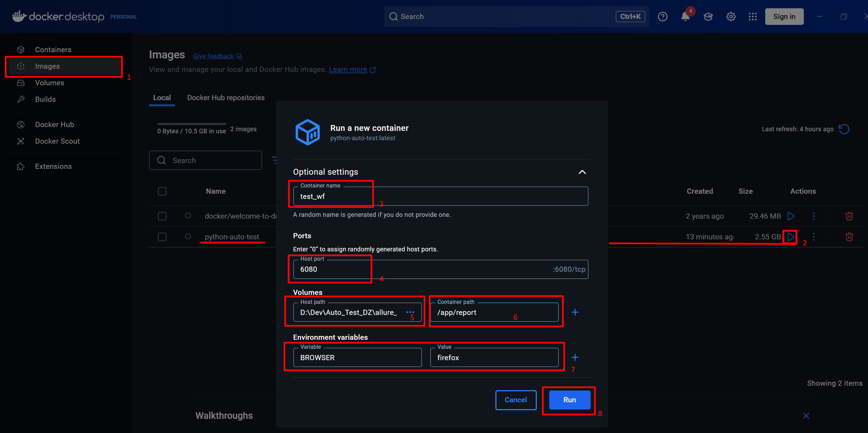The image size is (868, 433).
Task: Open the Give feedback link
Action: click(x=217, y=56)
